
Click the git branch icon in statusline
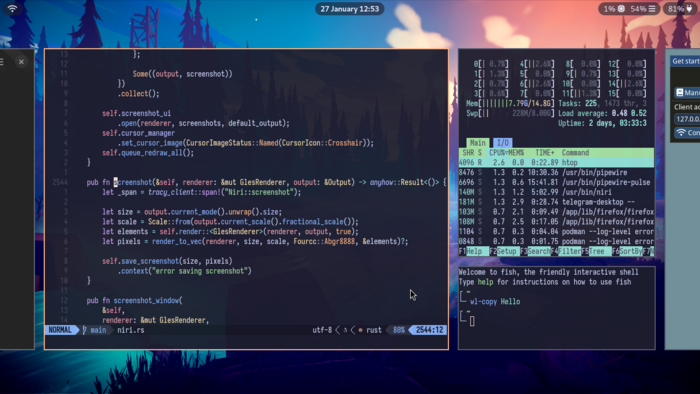tap(84, 330)
